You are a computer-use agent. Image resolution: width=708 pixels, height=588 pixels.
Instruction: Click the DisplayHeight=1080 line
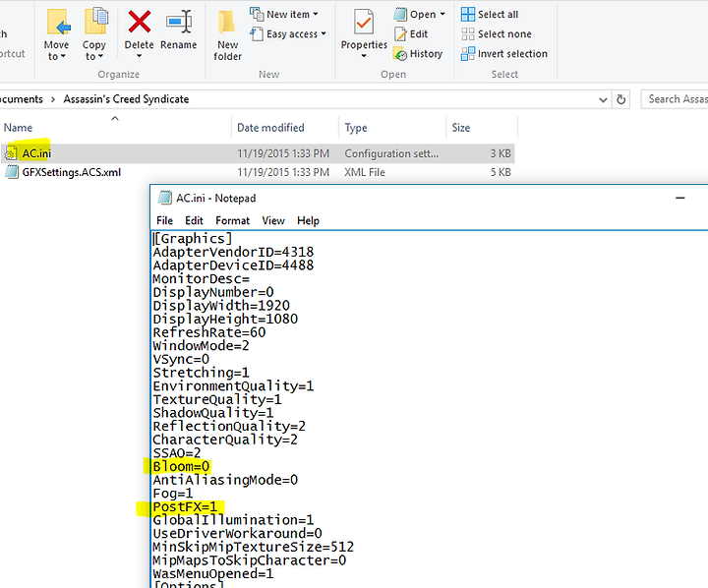pos(225,320)
